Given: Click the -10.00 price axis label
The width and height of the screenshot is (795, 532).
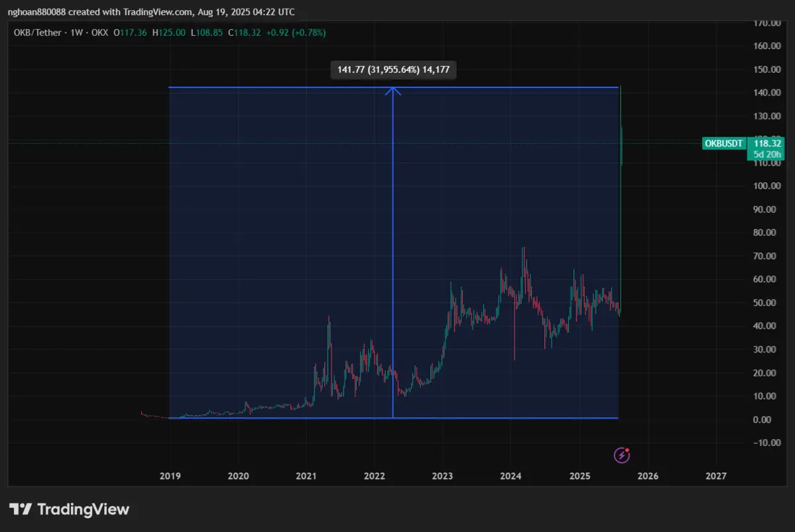Looking at the screenshot, I should [x=766, y=443].
